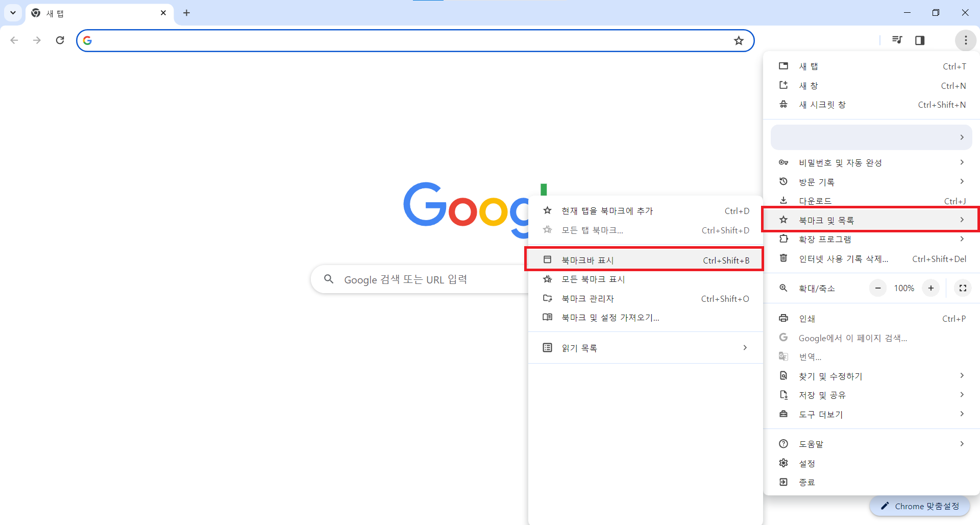Open a new tab with the plus icon
This screenshot has width=980, height=525.
pos(186,13)
